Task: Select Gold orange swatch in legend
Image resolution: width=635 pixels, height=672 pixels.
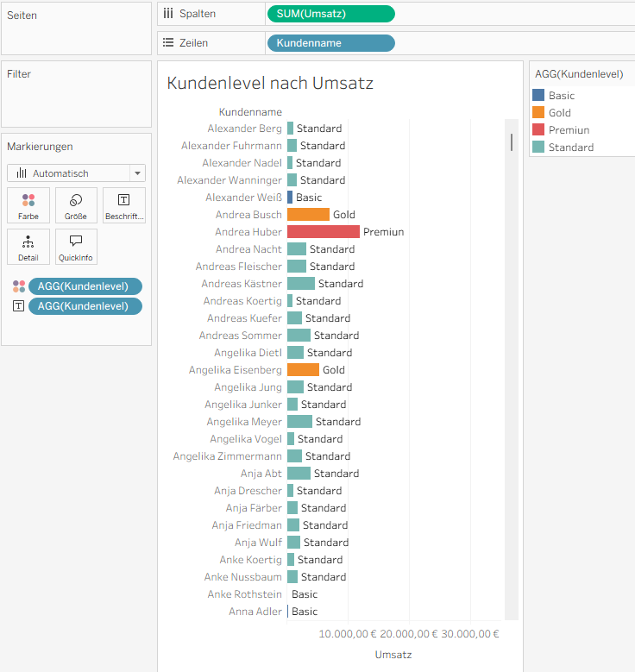Action: (538, 113)
